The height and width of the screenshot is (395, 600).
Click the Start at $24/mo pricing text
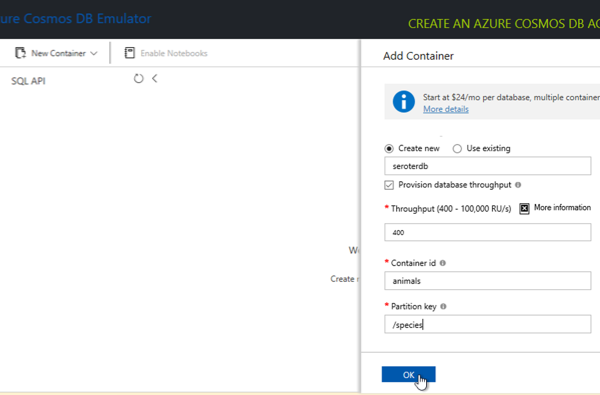pos(511,97)
